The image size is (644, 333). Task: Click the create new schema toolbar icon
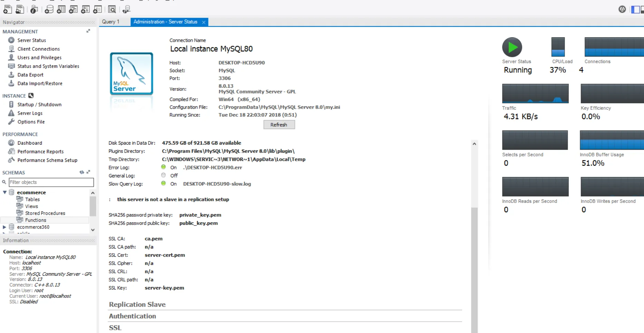click(49, 9)
